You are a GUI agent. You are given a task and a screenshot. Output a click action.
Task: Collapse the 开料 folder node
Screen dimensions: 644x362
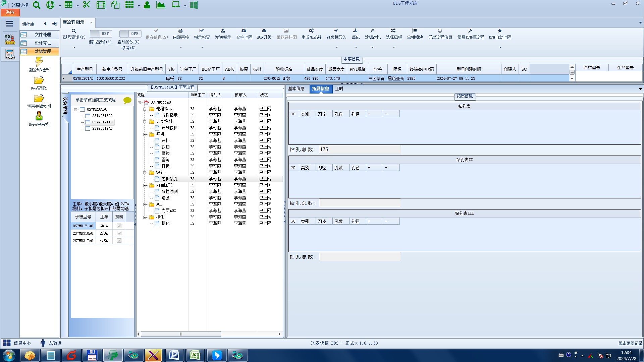click(x=145, y=134)
